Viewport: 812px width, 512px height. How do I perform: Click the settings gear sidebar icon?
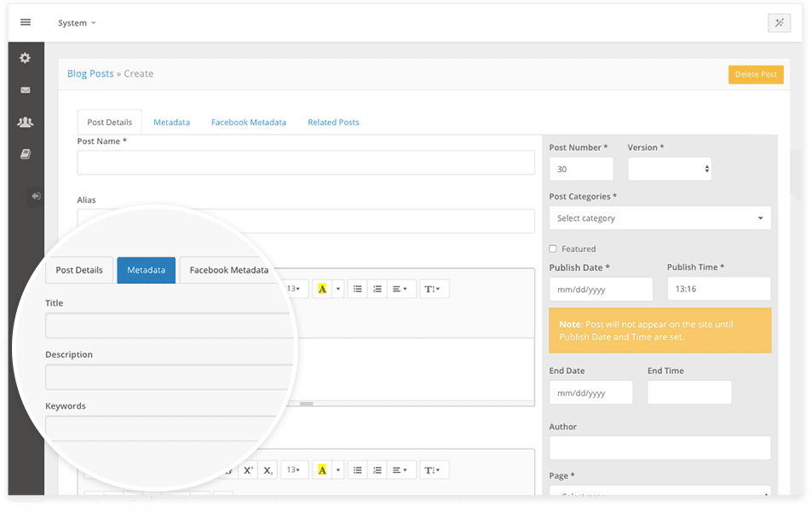tap(26, 58)
